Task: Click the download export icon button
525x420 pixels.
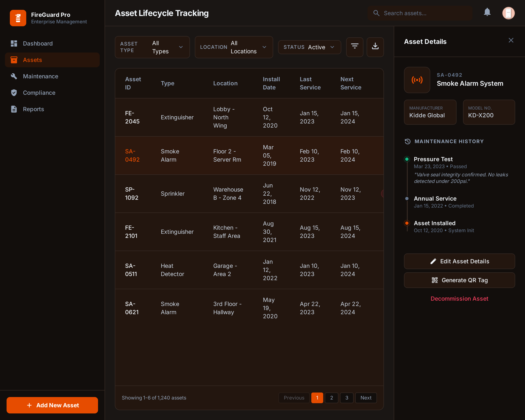Action: 375,47
